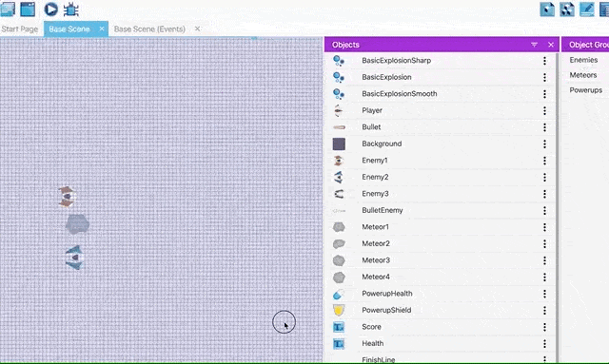Open the three-dot menu for Bullet

pos(544,127)
